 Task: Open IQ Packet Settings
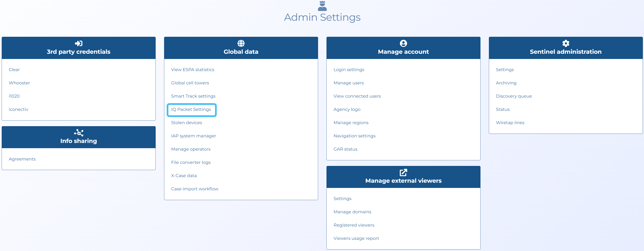tap(191, 109)
